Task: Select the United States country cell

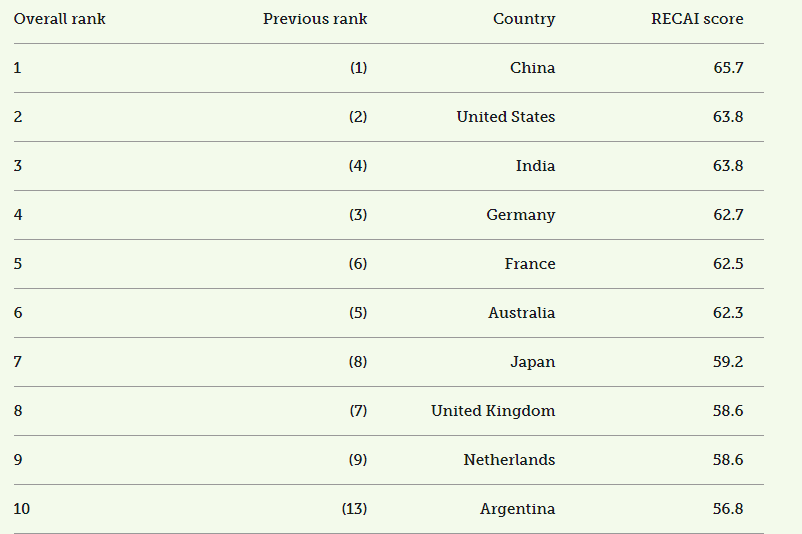Action: coord(506,117)
